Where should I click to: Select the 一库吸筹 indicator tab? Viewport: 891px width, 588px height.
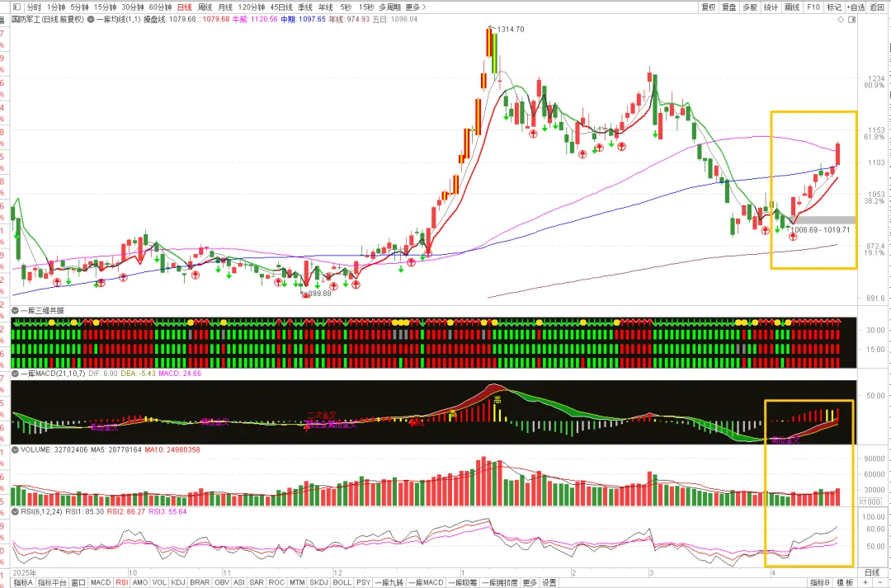(x=462, y=582)
